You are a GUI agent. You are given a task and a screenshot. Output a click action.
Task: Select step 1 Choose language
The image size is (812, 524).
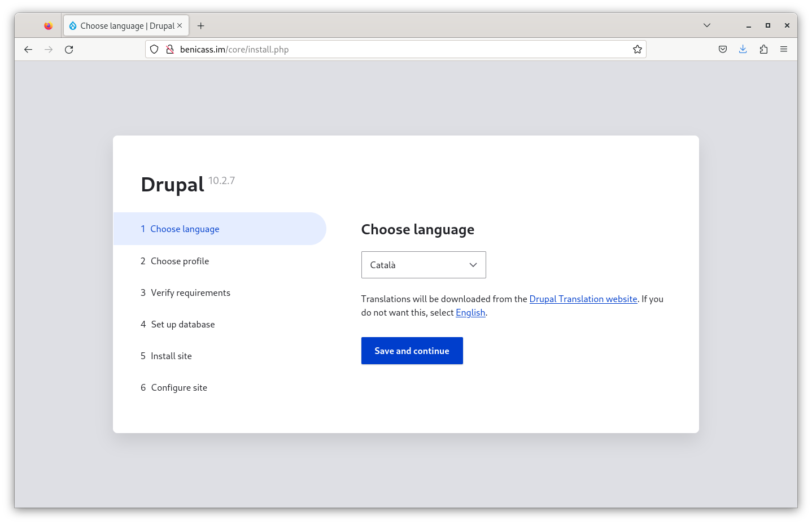click(x=220, y=229)
